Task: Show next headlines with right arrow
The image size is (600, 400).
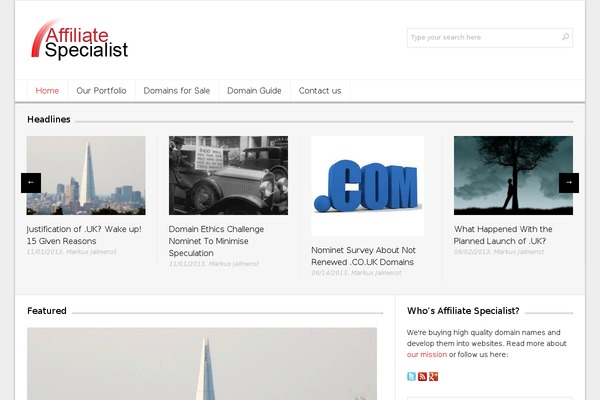Action: click(569, 183)
